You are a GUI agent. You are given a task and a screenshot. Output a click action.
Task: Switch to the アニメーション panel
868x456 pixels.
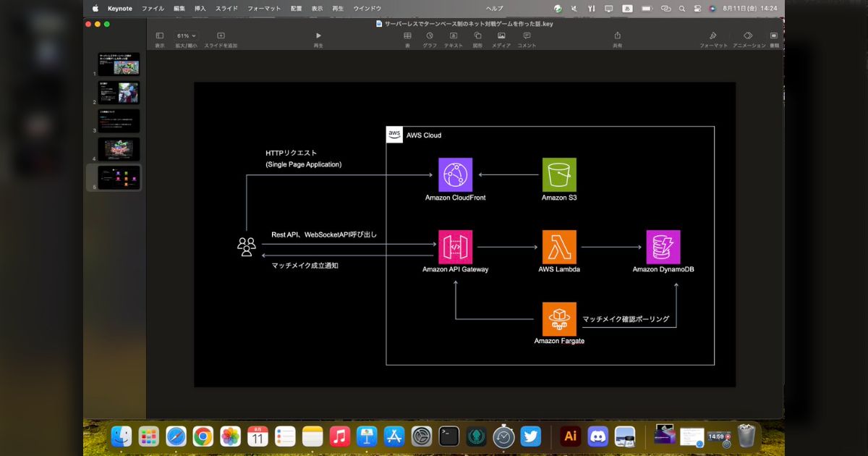click(x=748, y=35)
